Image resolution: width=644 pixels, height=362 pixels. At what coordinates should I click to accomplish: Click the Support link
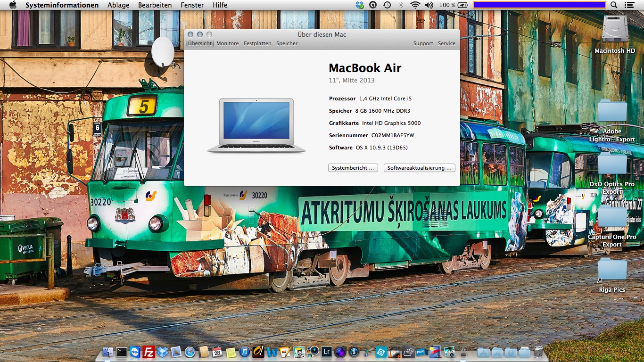(x=423, y=43)
